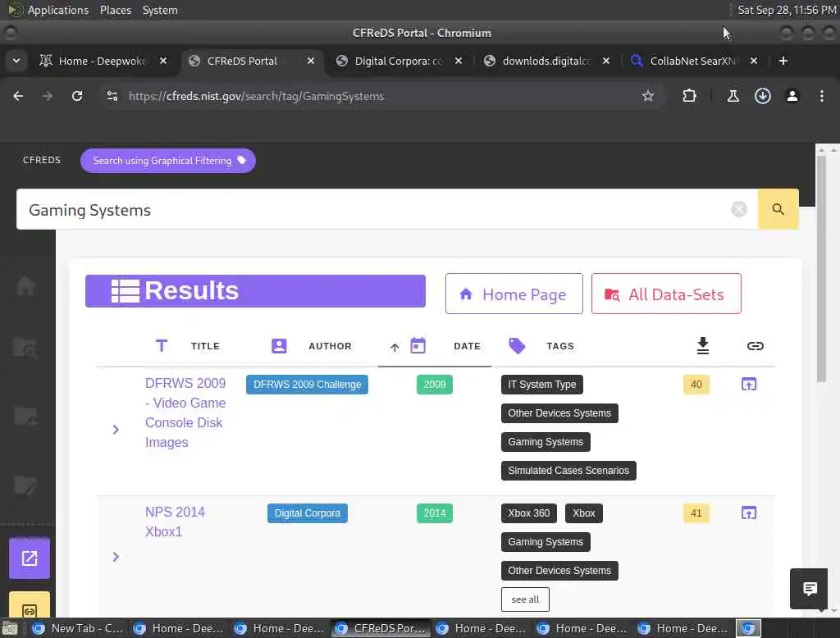Click the address bar URL
The image size is (840, 638).
[256, 97]
